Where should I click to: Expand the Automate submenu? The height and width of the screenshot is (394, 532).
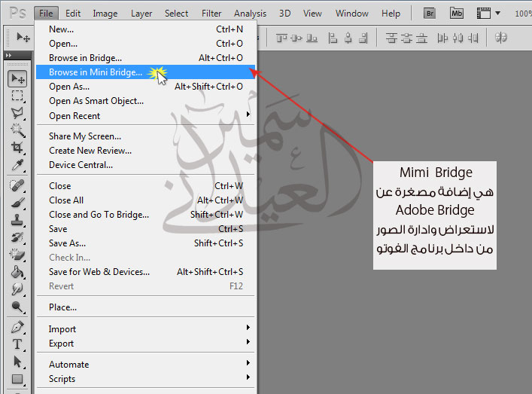coord(145,364)
